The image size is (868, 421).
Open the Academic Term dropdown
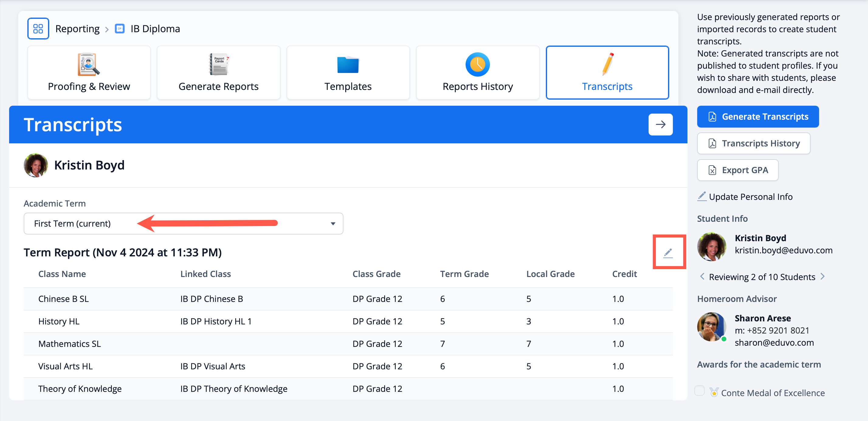pyautogui.click(x=183, y=224)
